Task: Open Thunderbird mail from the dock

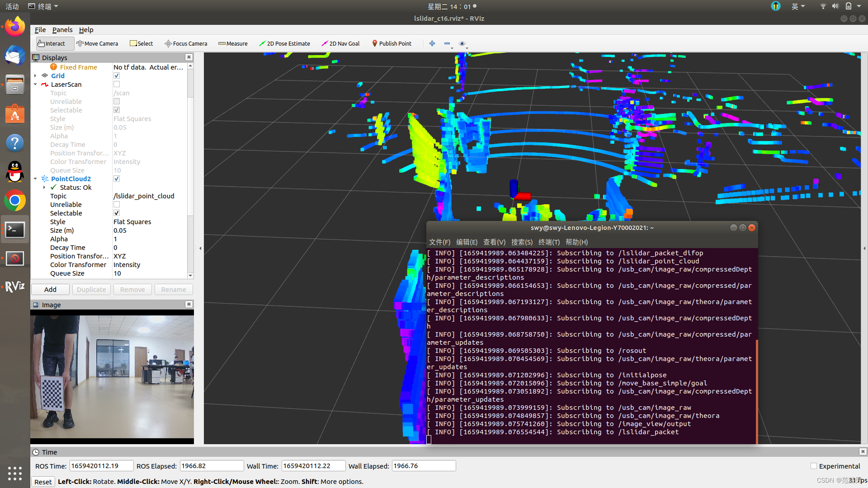Action: (x=15, y=56)
